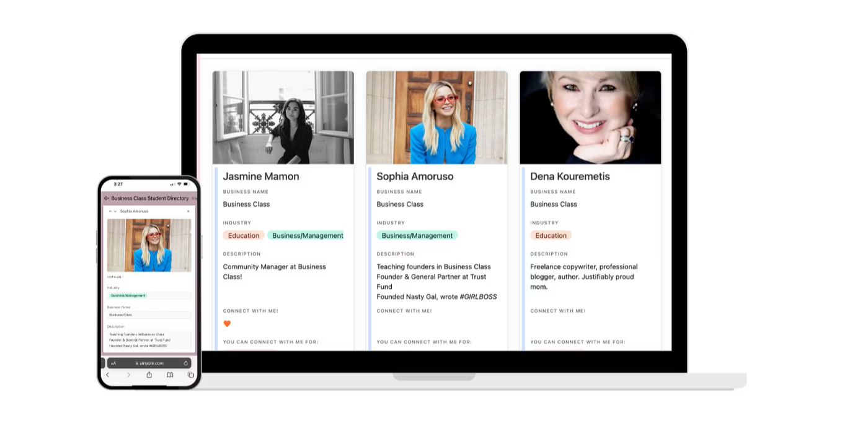Tap the share icon in phone Safari toolbar
Image resolution: width=868 pixels, height=423 pixels.
[x=149, y=375]
